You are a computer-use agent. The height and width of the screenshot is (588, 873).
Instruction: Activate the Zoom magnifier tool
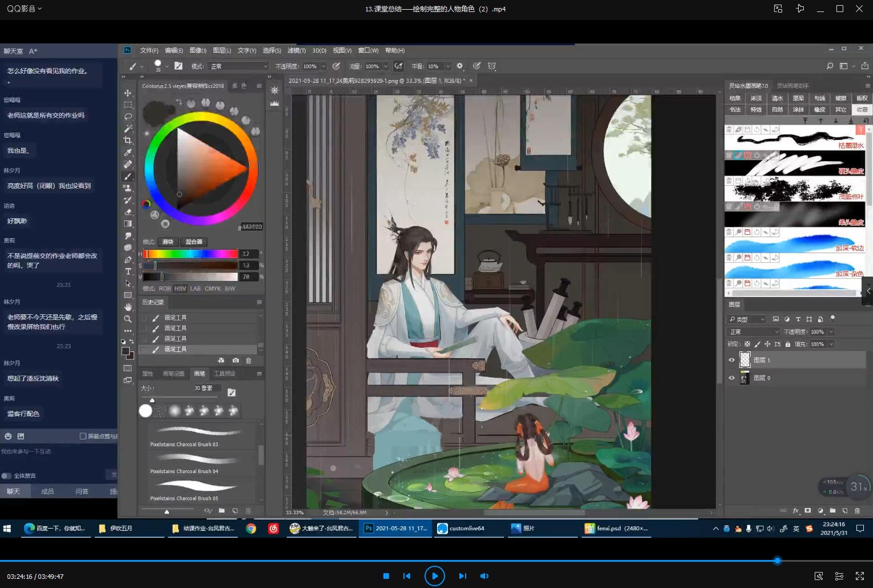pyautogui.click(x=128, y=319)
